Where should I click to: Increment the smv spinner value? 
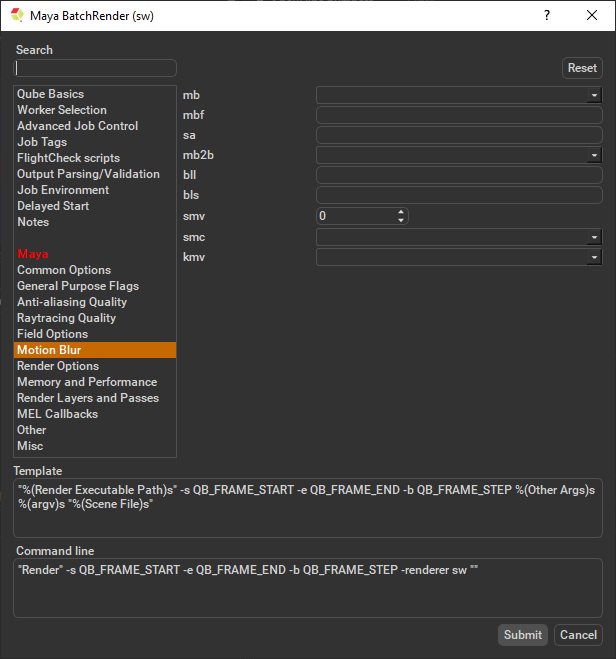click(x=401, y=212)
